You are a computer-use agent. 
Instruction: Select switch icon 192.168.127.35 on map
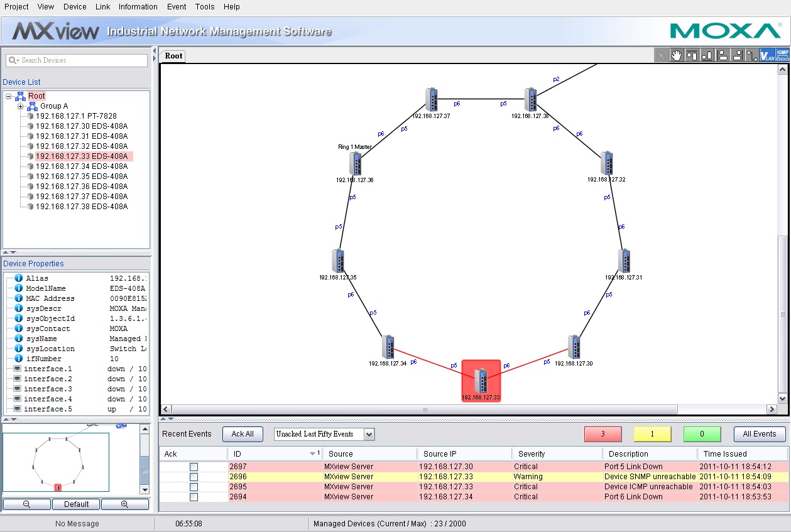(338, 261)
